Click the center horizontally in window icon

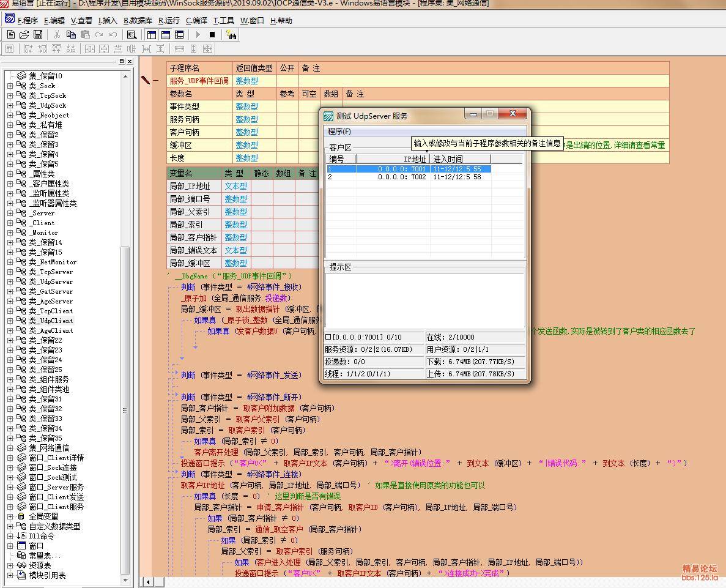[x=90, y=48]
